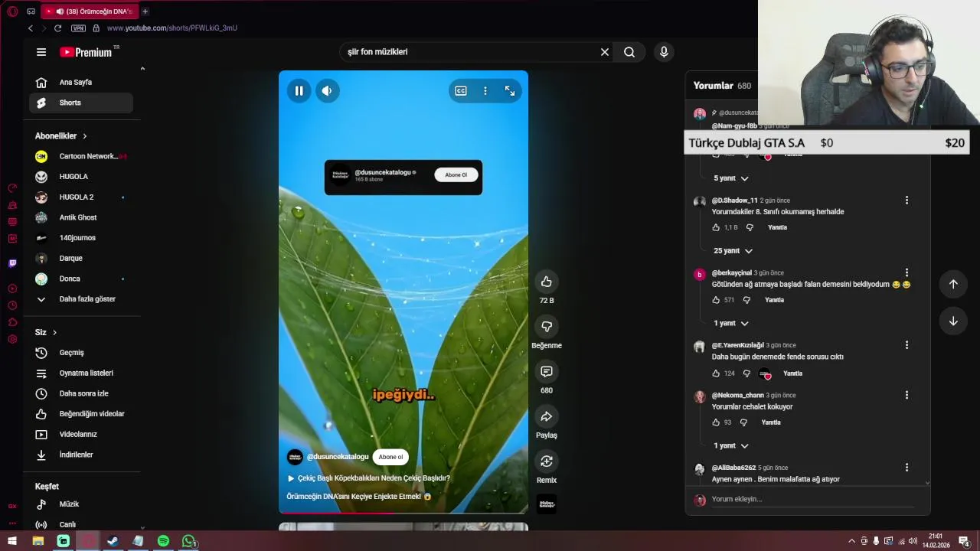Expand 1 yanıt under @Nekoma_chann's comment
Screen dimensions: 980x551
coord(731,445)
